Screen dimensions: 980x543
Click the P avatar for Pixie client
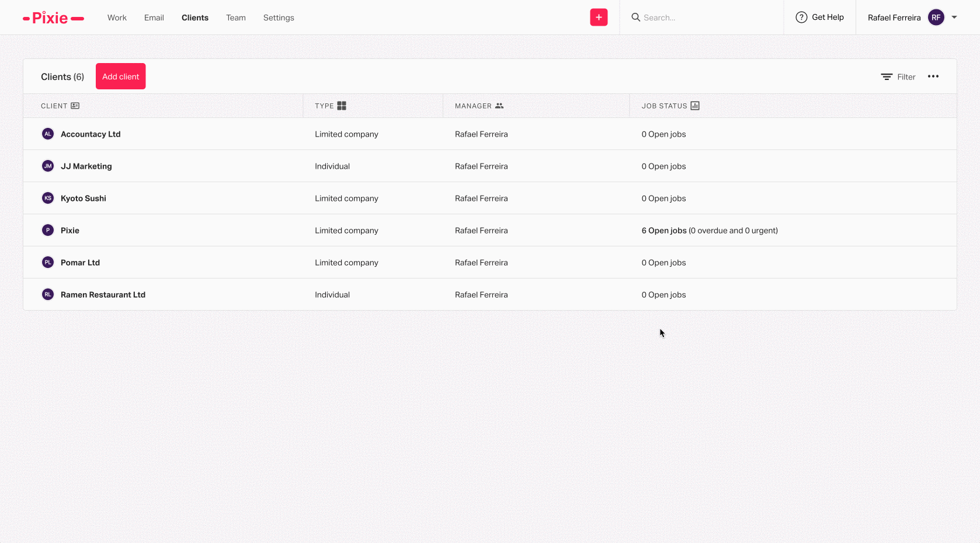(x=48, y=230)
